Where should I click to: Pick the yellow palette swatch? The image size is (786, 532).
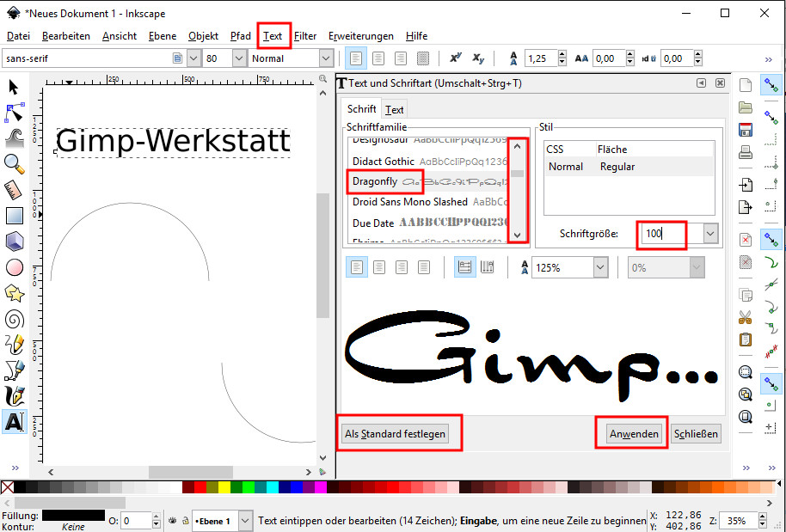click(224, 487)
